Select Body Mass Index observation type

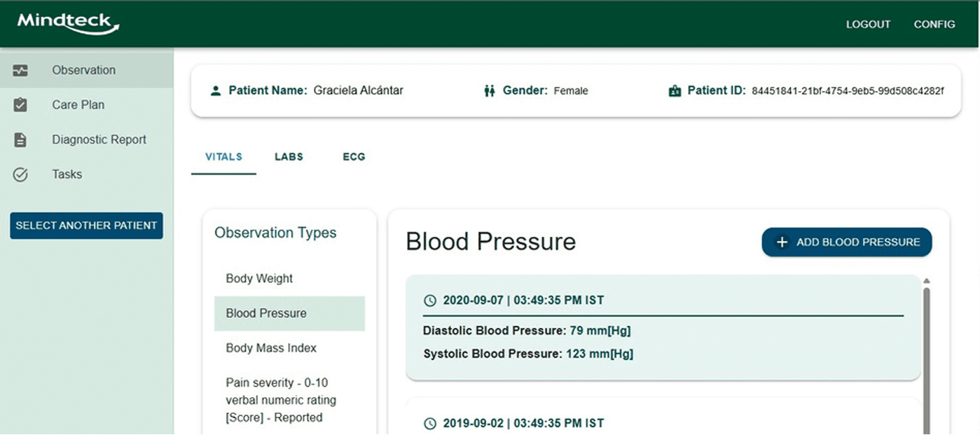coord(289,348)
